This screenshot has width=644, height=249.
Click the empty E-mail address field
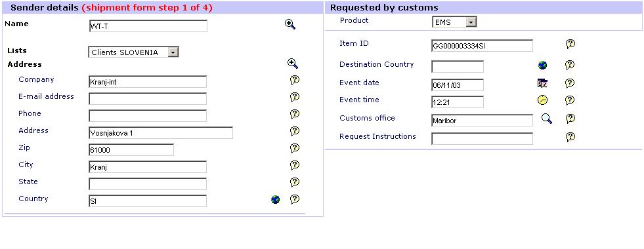tap(148, 99)
